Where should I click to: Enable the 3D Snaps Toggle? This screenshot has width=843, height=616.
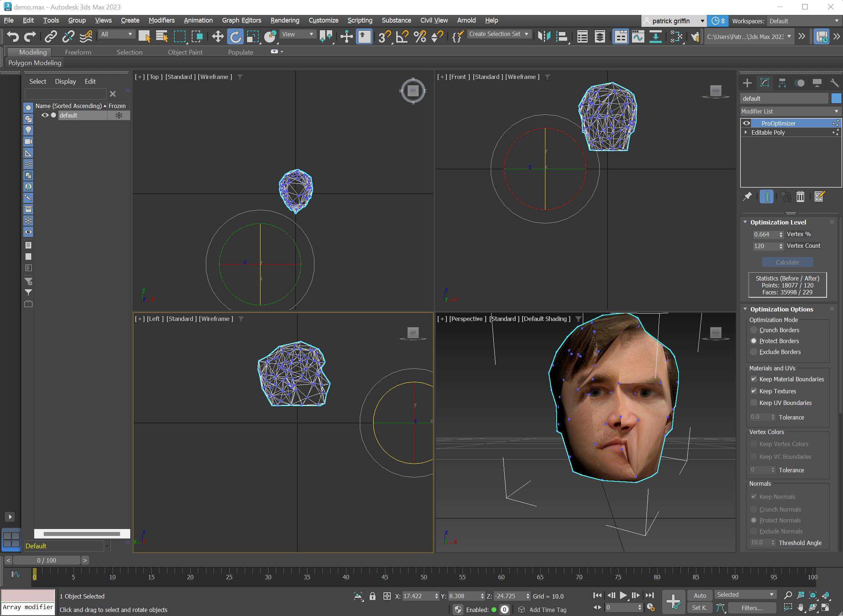tap(384, 36)
